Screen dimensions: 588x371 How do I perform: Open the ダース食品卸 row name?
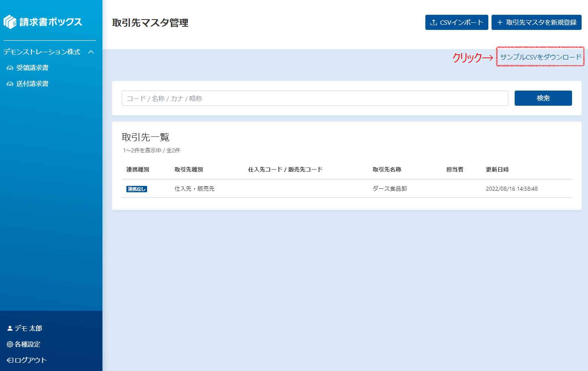pyautogui.click(x=389, y=189)
